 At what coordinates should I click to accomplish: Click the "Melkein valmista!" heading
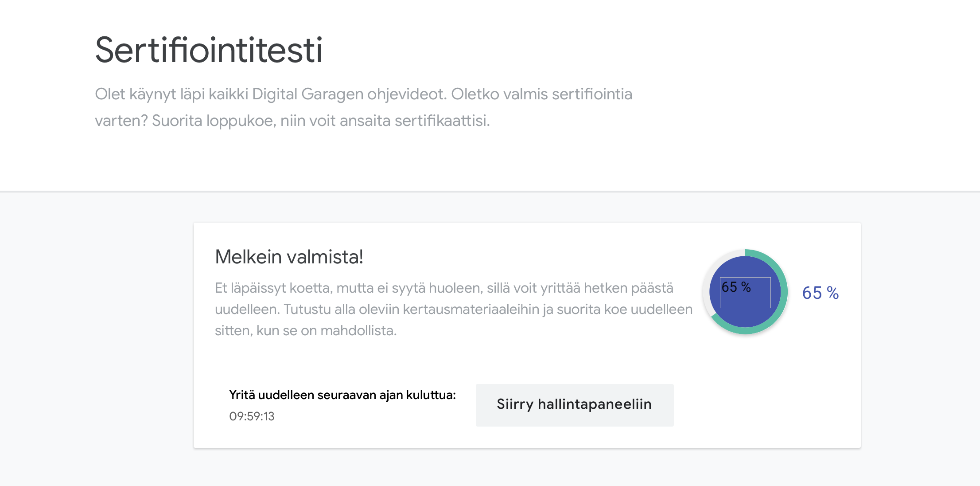click(289, 257)
